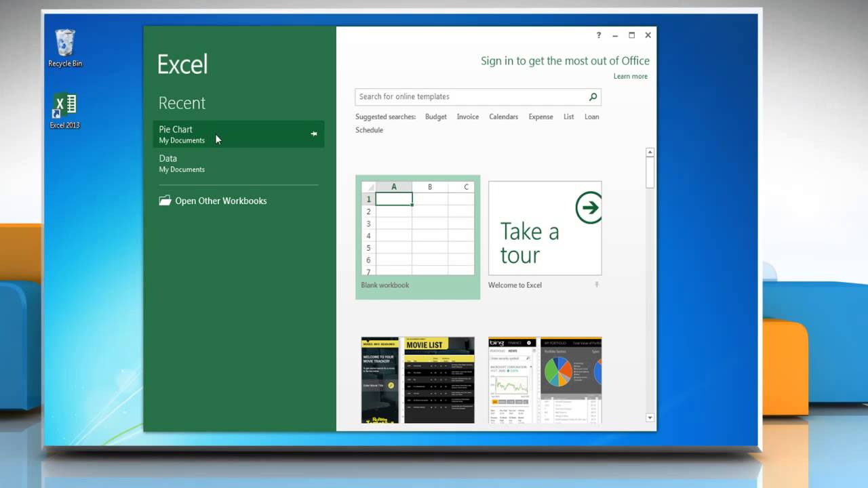Open the Data recent workbook
Screen dimensions: 868x488
coord(239,163)
